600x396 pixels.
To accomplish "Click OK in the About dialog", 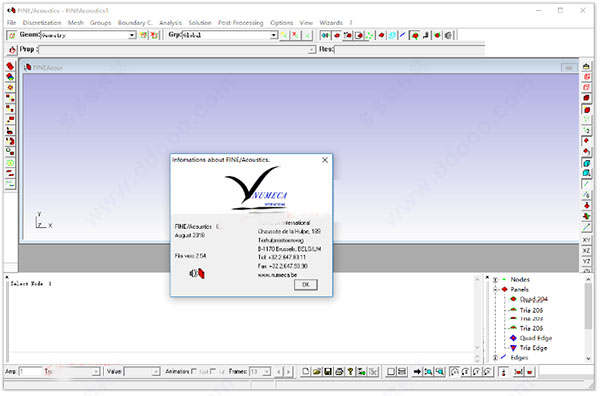I will (305, 284).
